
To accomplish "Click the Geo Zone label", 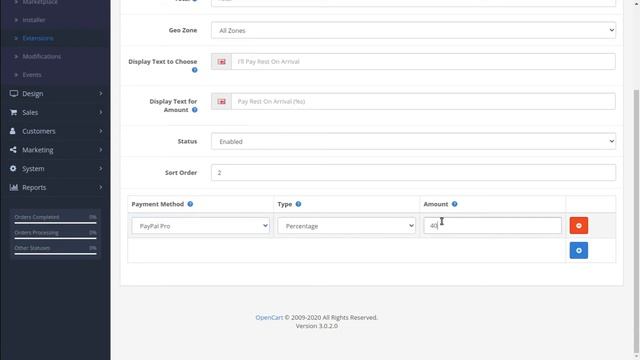I will [x=183, y=30].
